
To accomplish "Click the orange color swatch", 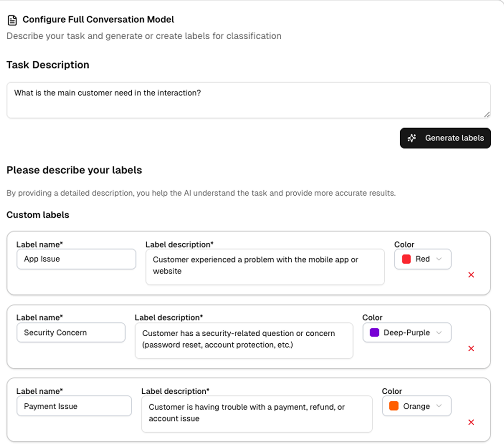I will [394, 407].
